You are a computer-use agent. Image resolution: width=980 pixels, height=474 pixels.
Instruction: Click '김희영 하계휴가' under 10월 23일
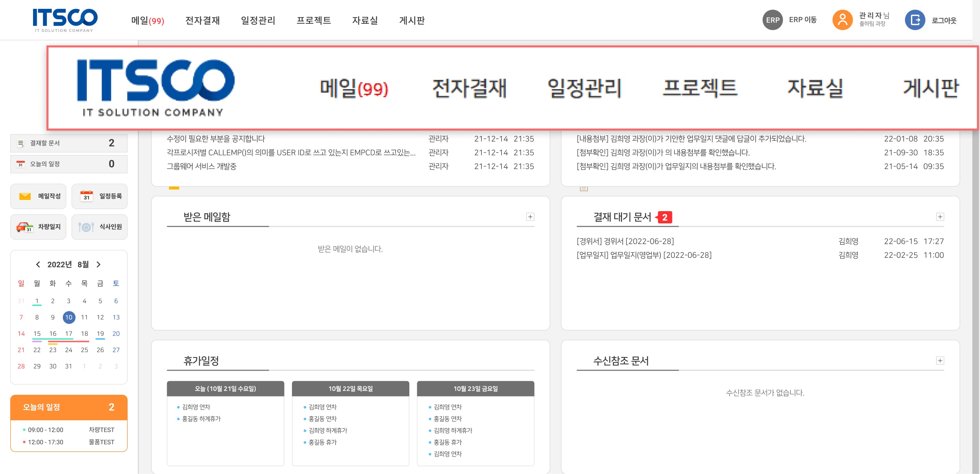[x=453, y=431]
